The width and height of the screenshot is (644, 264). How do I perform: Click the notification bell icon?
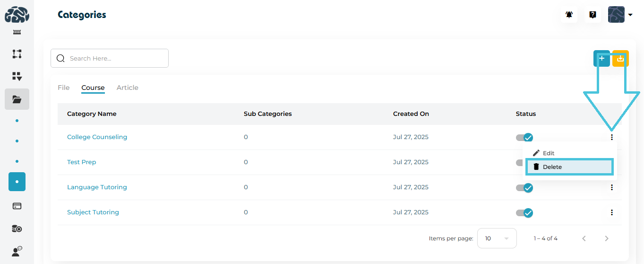tap(569, 15)
